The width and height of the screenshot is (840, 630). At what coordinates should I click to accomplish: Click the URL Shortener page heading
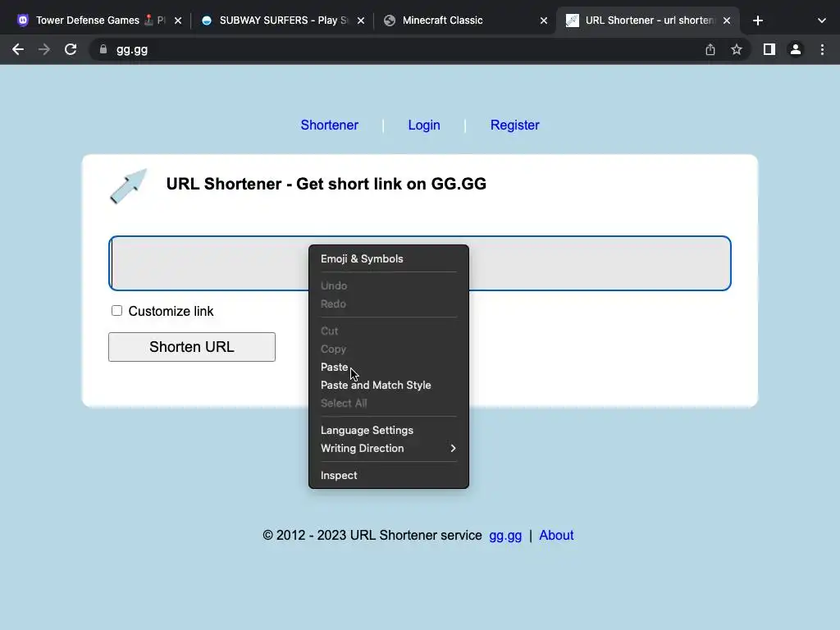point(326,184)
